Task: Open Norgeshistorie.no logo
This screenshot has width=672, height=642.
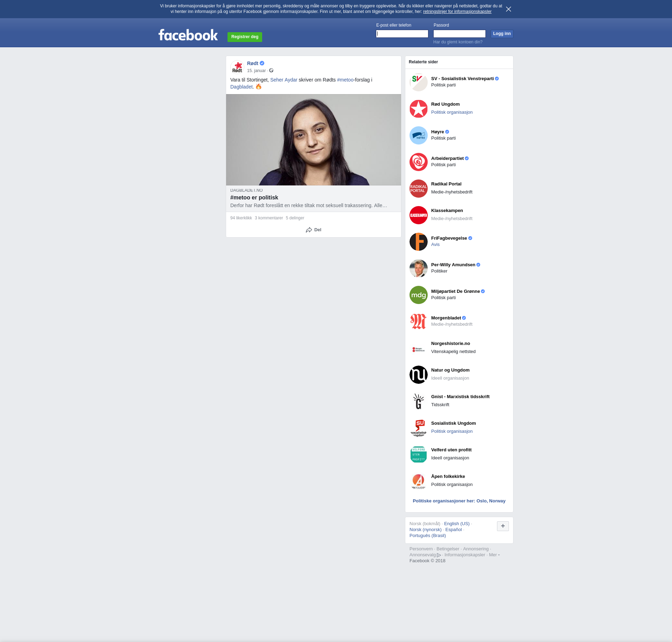Action: pos(419,348)
